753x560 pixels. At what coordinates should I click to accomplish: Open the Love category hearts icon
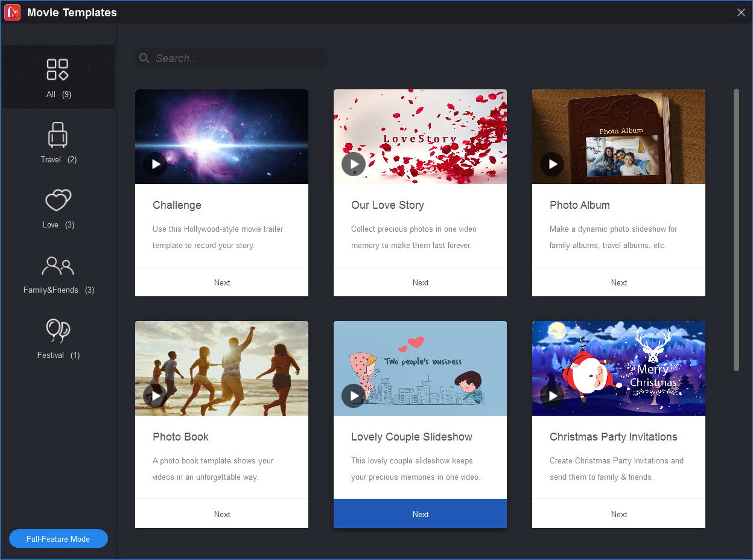58,200
